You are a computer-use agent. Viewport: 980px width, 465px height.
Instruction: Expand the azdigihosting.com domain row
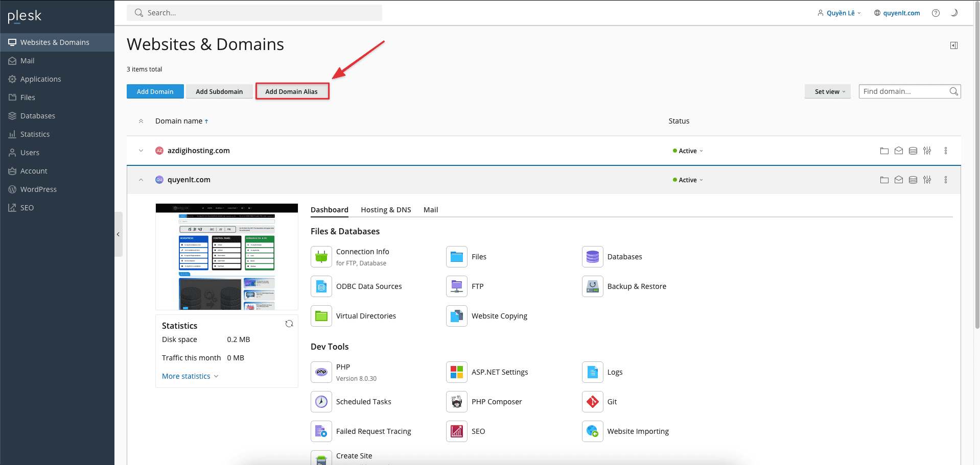(x=141, y=151)
